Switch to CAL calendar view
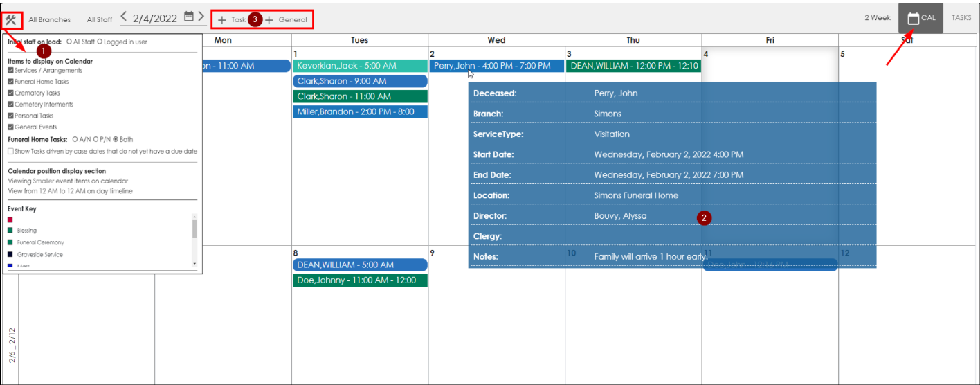This screenshot has height=385, width=980. coord(920,18)
